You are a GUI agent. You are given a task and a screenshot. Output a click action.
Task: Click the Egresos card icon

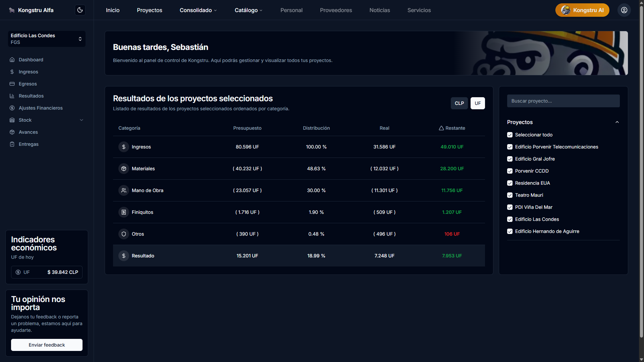point(12,84)
